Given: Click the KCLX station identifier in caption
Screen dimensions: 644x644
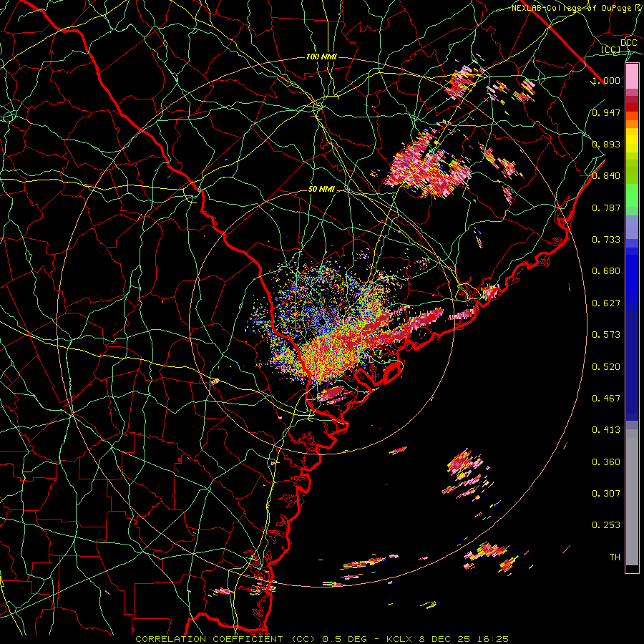Looking at the screenshot, I should coord(401,639).
